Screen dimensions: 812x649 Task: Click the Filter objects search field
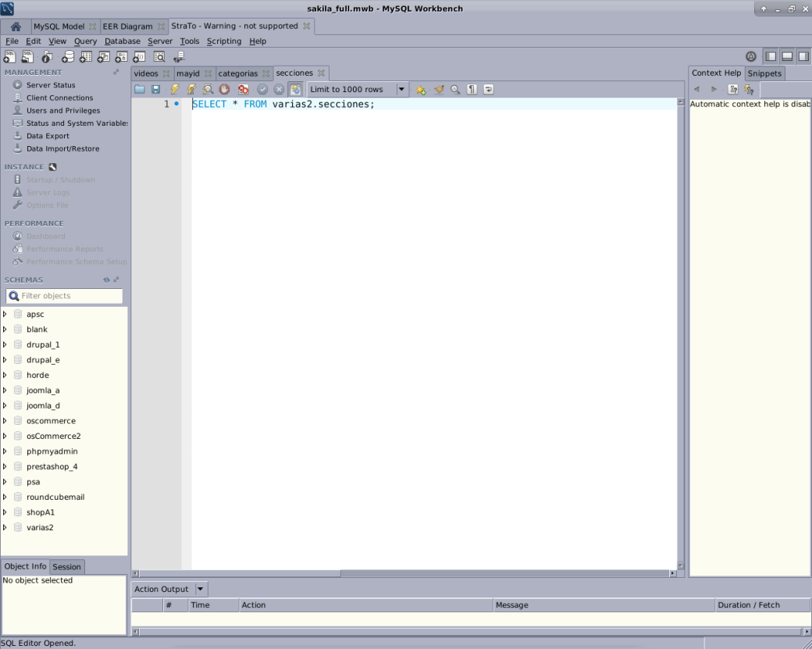[64, 296]
